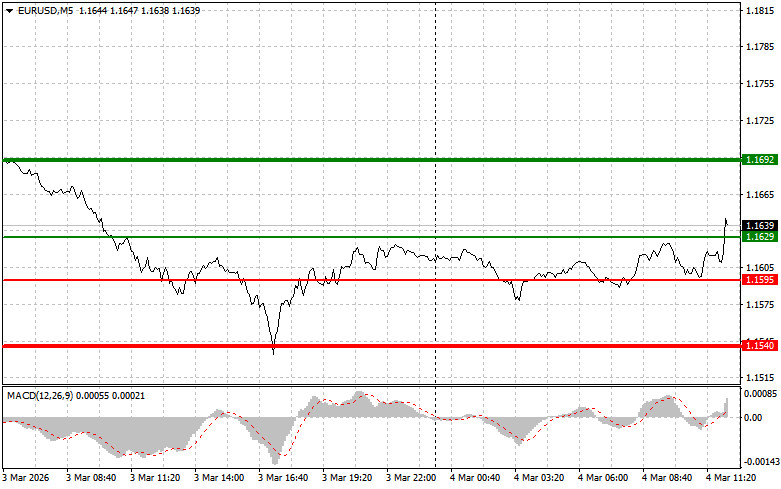Click the 1.1515 price axis value
The image size is (781, 489).
click(x=760, y=378)
